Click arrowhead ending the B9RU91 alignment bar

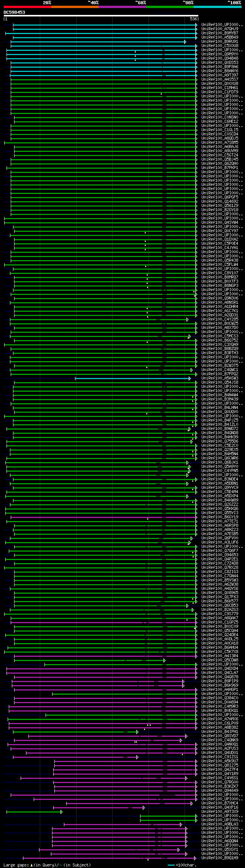point(185,42)
